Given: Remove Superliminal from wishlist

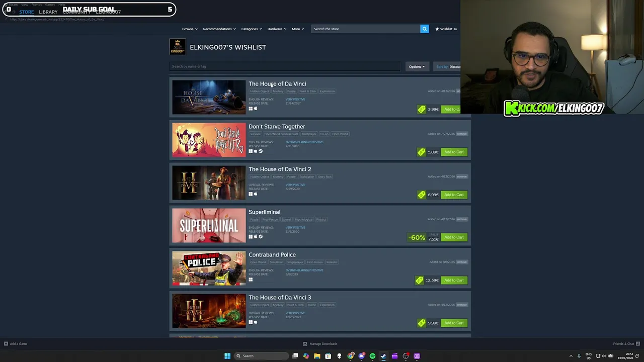Looking at the screenshot, I should (462, 219).
